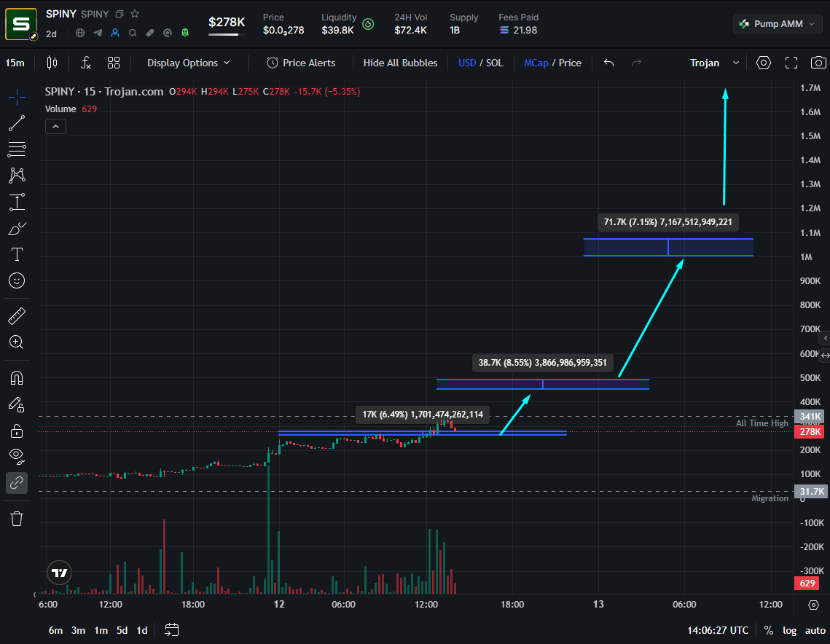
Task: Take a chart snapshot with camera icon
Action: point(818,63)
